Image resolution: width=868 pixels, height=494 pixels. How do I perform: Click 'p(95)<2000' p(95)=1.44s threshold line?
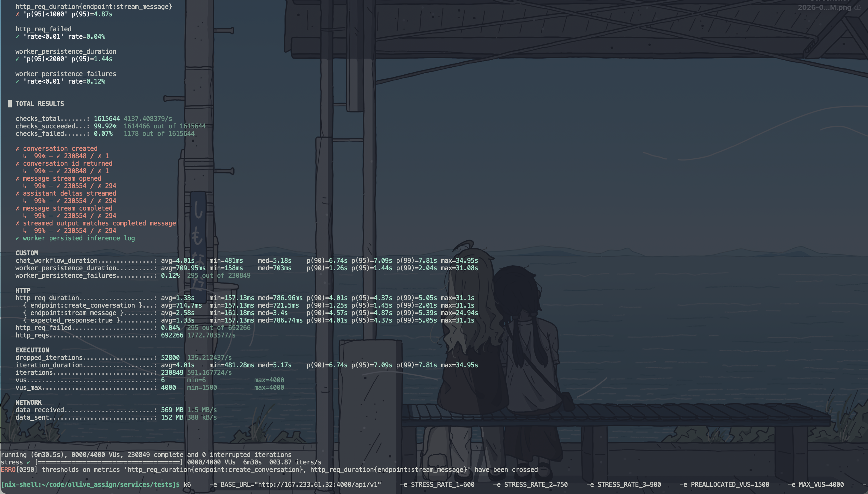tap(64, 59)
